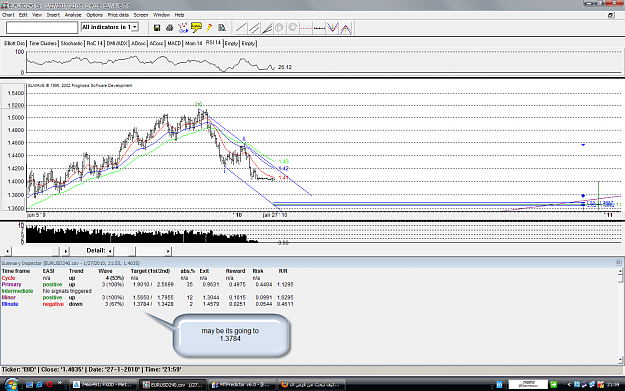Switch to the Mom 14 tab
The image size is (625, 391).
(193, 43)
